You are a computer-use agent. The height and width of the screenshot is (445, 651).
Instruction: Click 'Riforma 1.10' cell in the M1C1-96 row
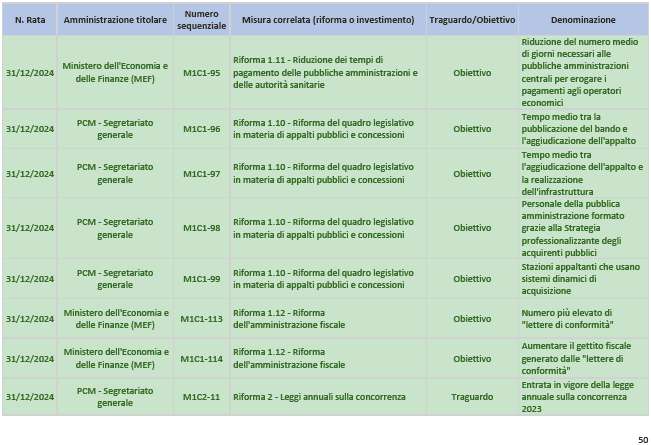point(328,129)
